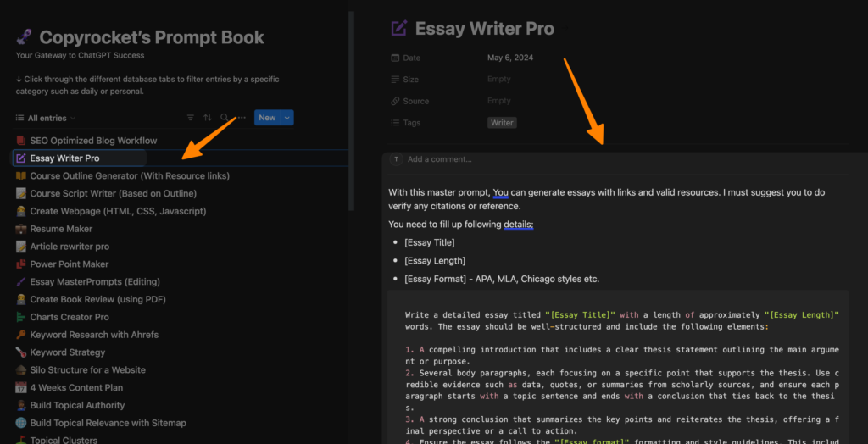
Task: Click the key icon of Keyword Research entry
Action: tap(21, 335)
